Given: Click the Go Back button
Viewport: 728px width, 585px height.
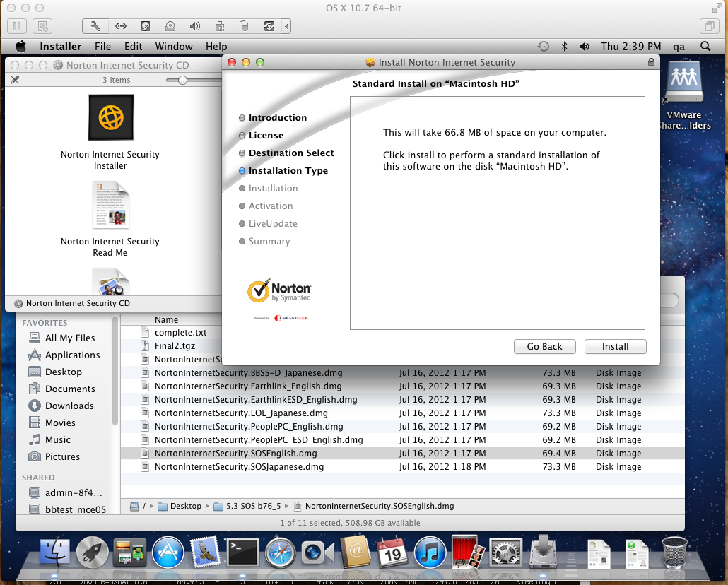Looking at the screenshot, I should [544, 346].
